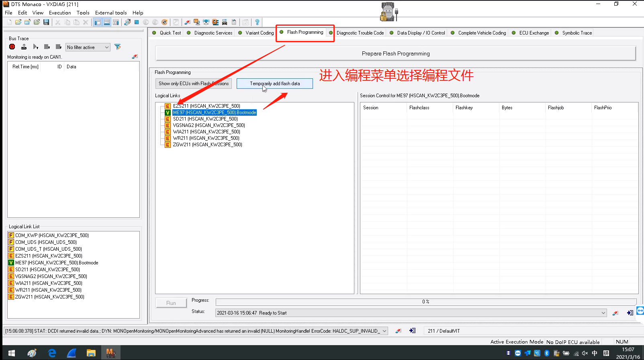Click the flash Progress bar showing 0 %
This screenshot has width=644, height=360.
pyautogui.click(x=426, y=302)
